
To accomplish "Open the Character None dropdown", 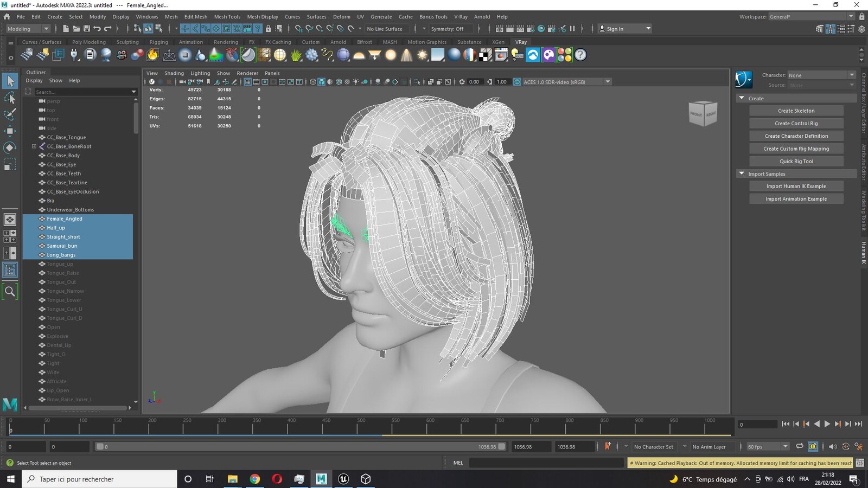I will point(821,75).
